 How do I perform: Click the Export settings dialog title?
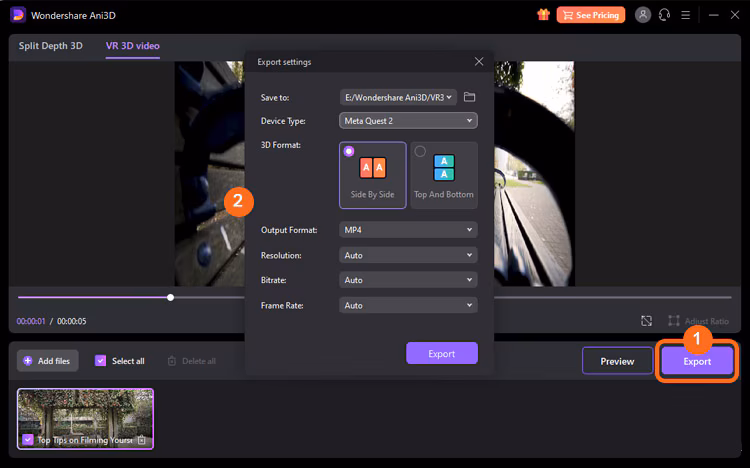284,62
